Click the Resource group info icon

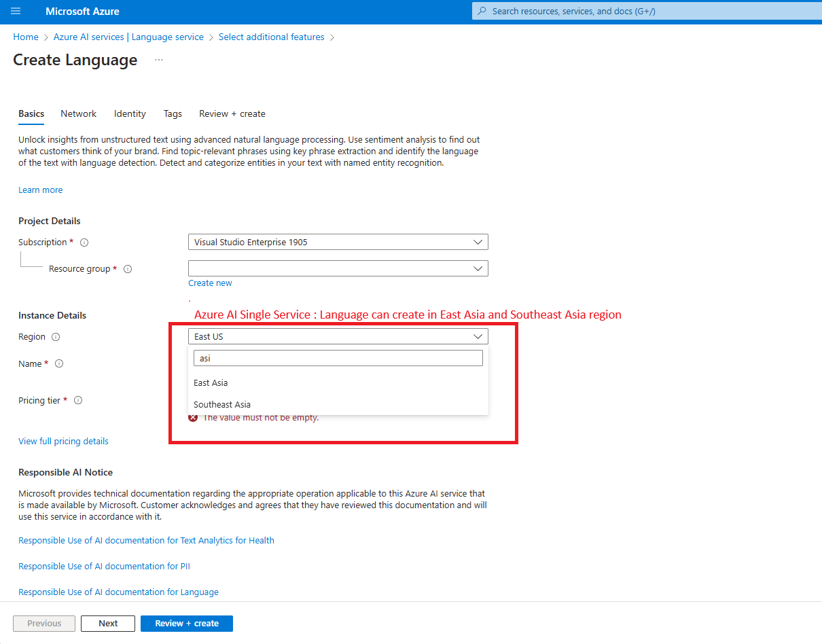(x=128, y=269)
